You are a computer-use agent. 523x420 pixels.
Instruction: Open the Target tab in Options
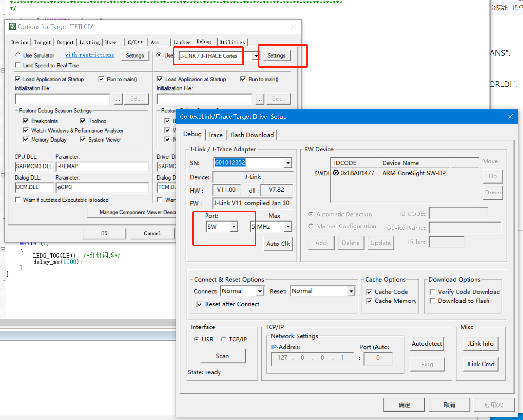42,42
